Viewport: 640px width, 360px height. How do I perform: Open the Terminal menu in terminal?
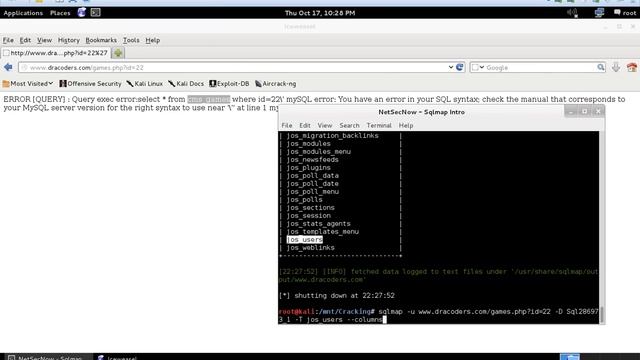coord(379,125)
